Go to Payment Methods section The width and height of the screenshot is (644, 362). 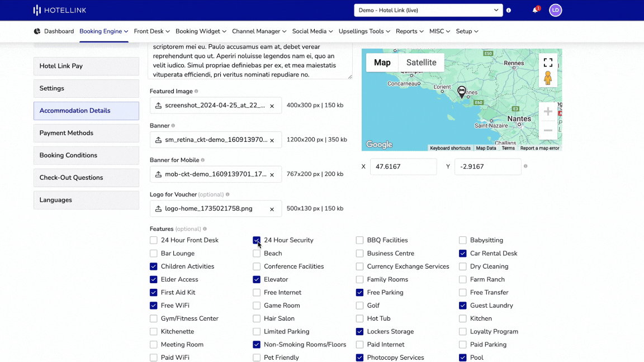86,133
